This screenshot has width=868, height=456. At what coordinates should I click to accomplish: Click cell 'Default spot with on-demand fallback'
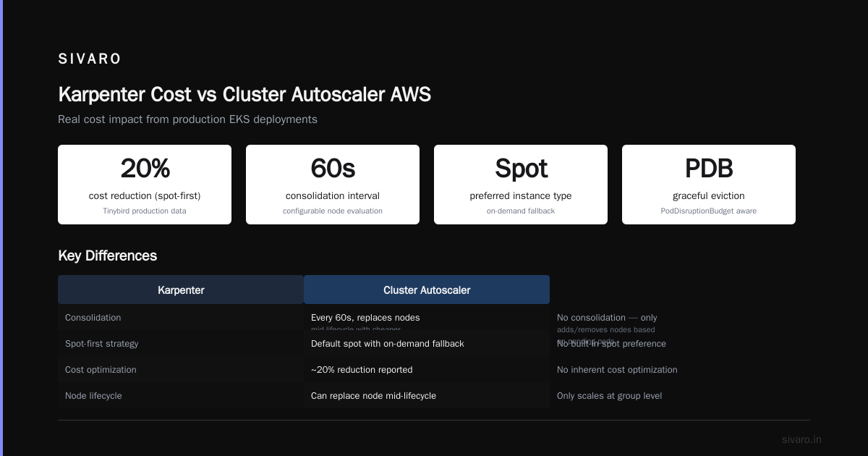[x=388, y=344]
